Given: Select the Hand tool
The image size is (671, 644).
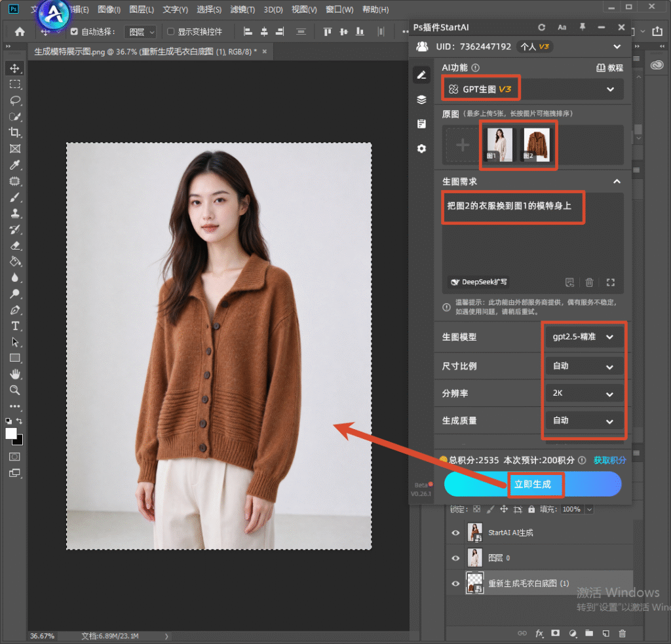Looking at the screenshot, I should (x=15, y=375).
